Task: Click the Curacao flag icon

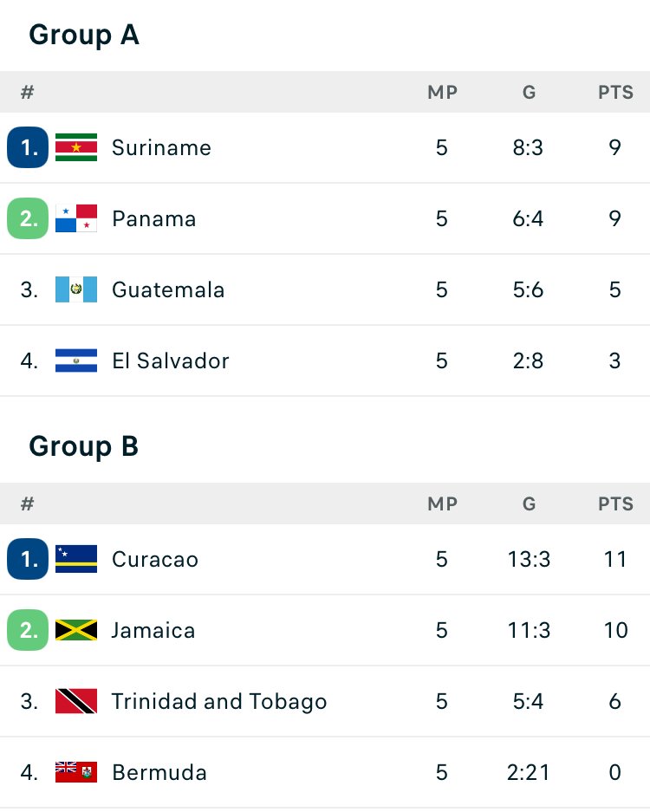Action: tap(76, 559)
